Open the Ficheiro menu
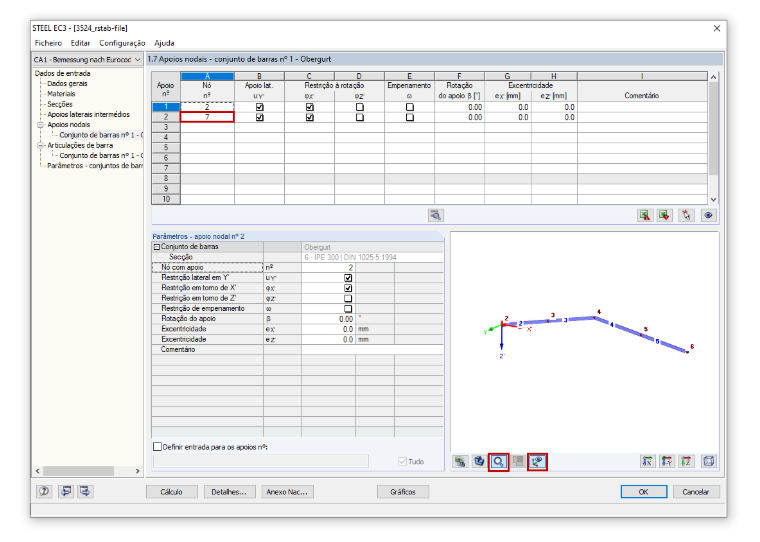 pyautogui.click(x=48, y=43)
